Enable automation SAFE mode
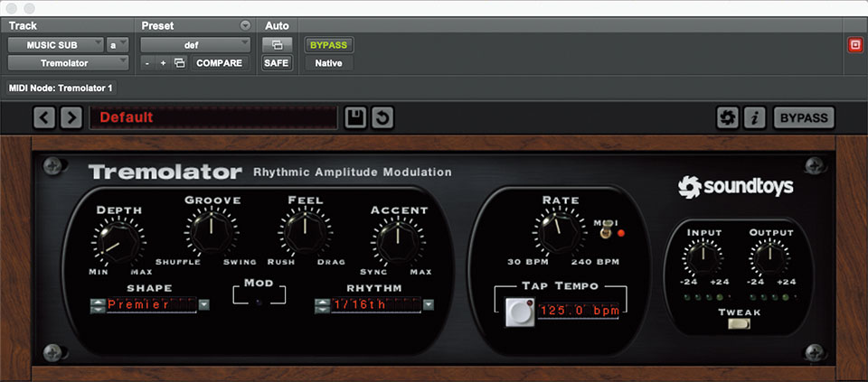This screenshot has width=868, height=382. point(277,63)
